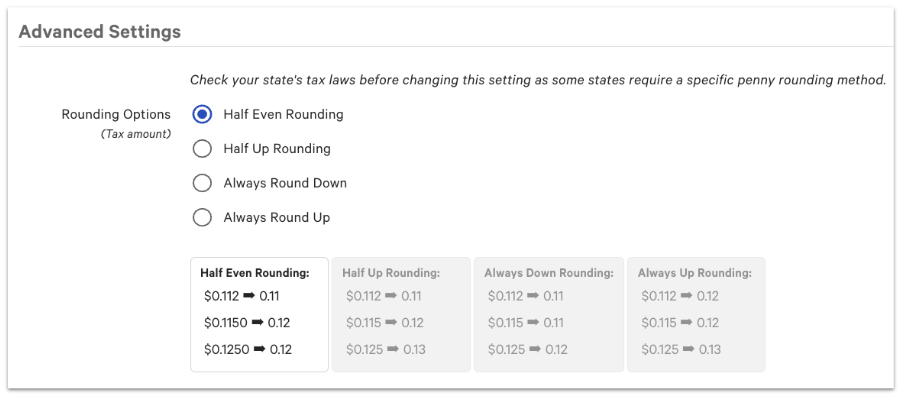Click the Rounding Options field label

pyautogui.click(x=116, y=114)
